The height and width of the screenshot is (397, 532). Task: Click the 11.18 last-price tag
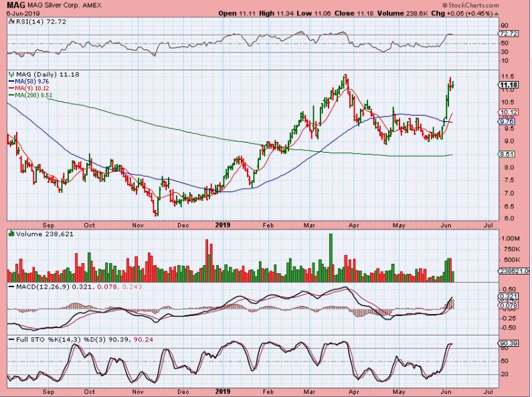pos(509,85)
